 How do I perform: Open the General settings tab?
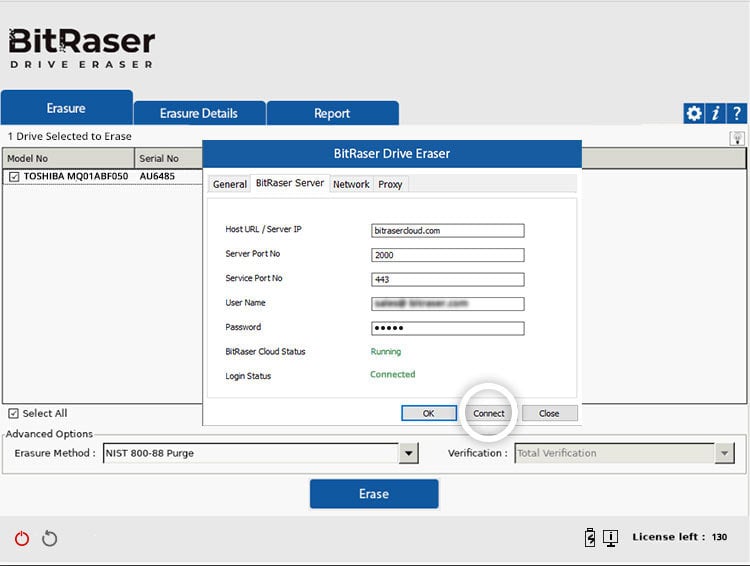click(230, 184)
